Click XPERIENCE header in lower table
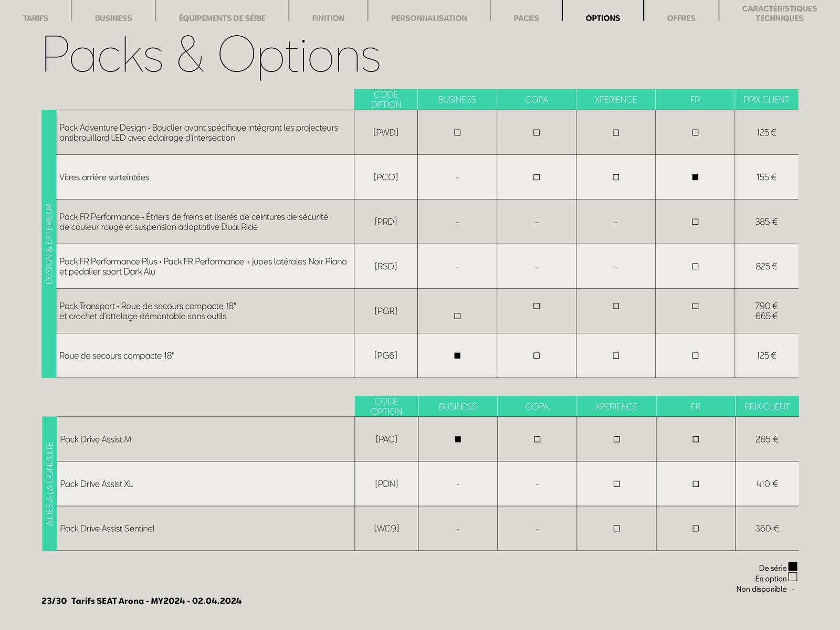Viewport: 840px width, 630px height. pos(616,406)
